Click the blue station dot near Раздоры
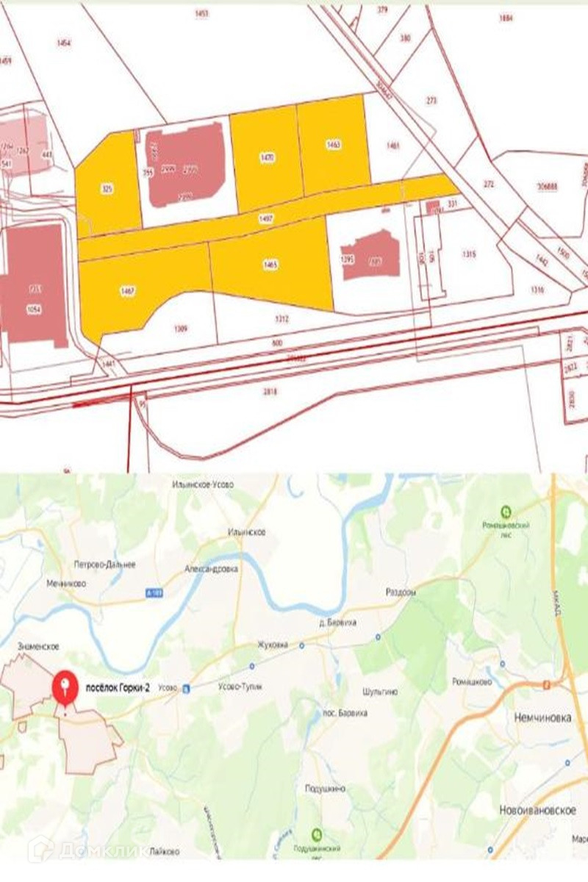 pyautogui.click(x=378, y=637)
